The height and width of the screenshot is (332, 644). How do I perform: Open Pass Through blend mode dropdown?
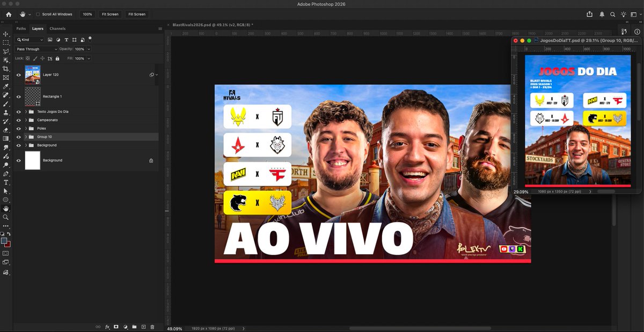click(x=36, y=49)
